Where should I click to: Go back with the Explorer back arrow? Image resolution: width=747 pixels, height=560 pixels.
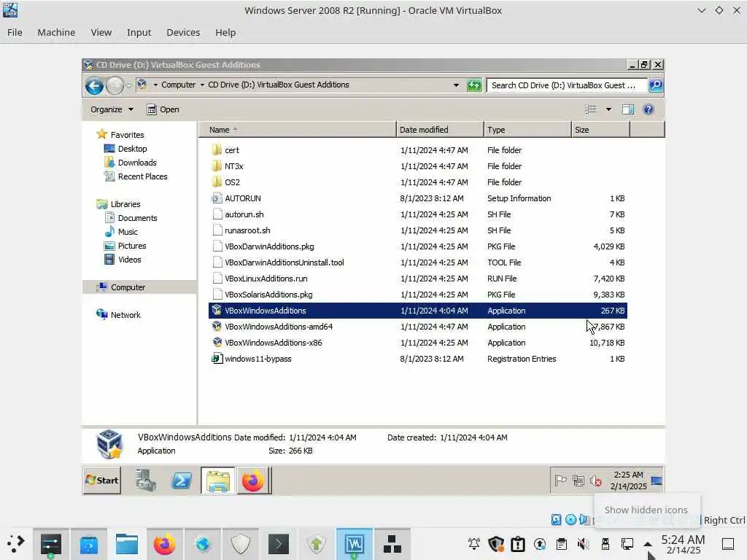pyautogui.click(x=94, y=86)
